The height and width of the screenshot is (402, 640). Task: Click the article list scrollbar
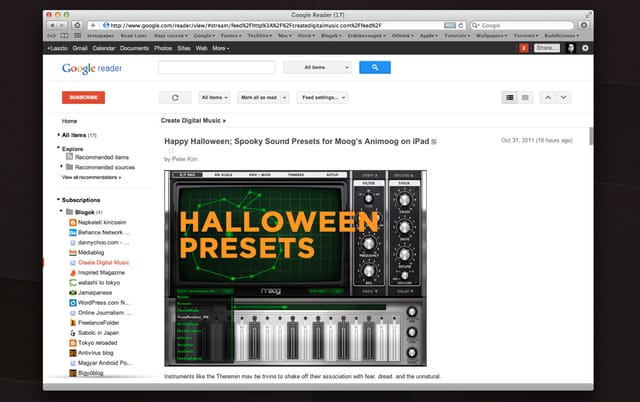591,136
